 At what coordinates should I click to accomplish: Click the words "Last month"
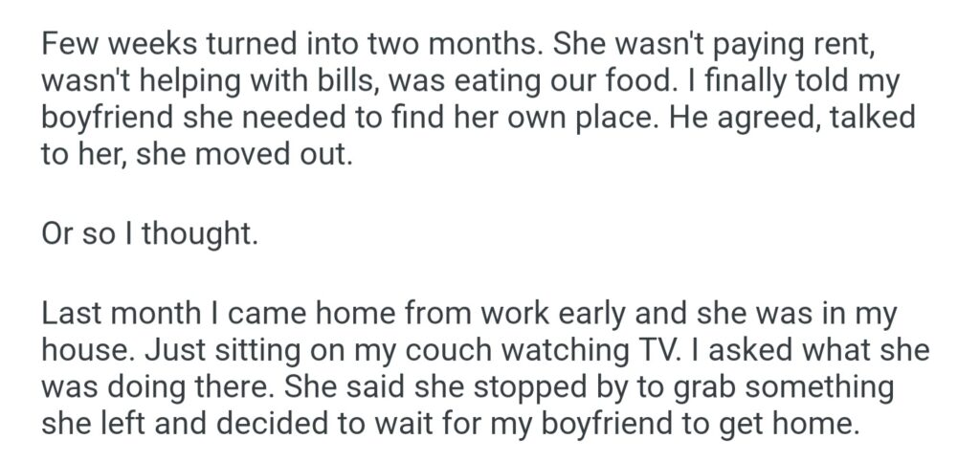[117, 313]
